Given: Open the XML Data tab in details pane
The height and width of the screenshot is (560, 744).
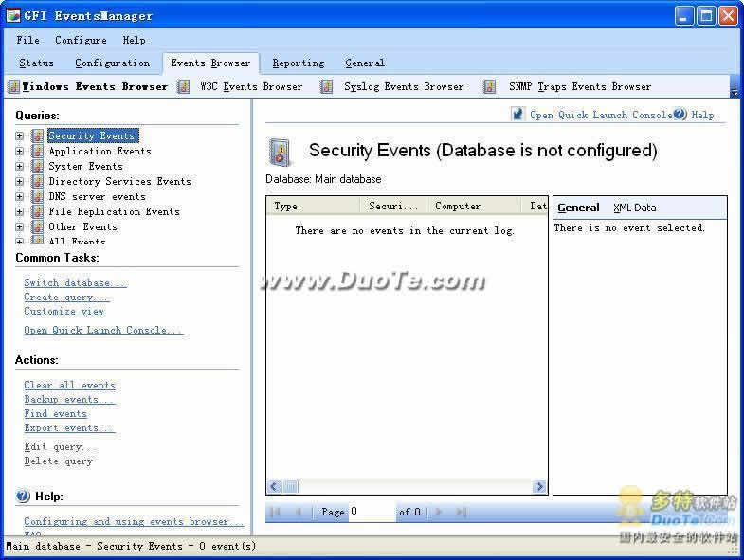Looking at the screenshot, I should click(634, 208).
